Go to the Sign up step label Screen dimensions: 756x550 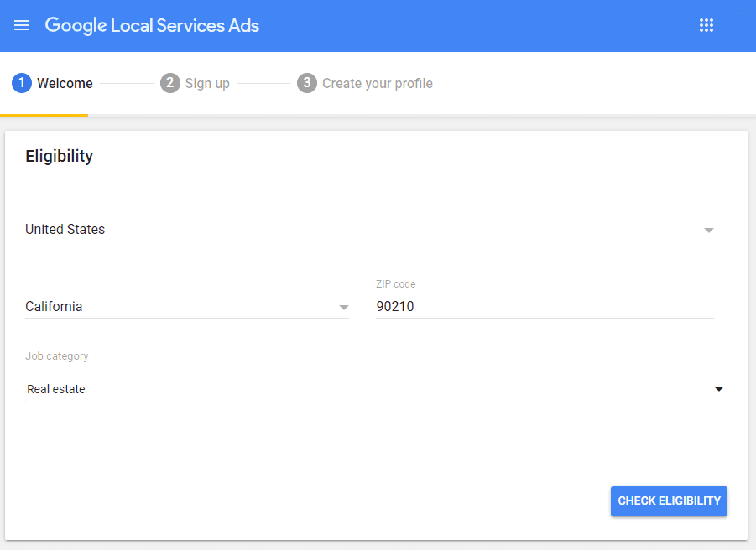pos(207,83)
